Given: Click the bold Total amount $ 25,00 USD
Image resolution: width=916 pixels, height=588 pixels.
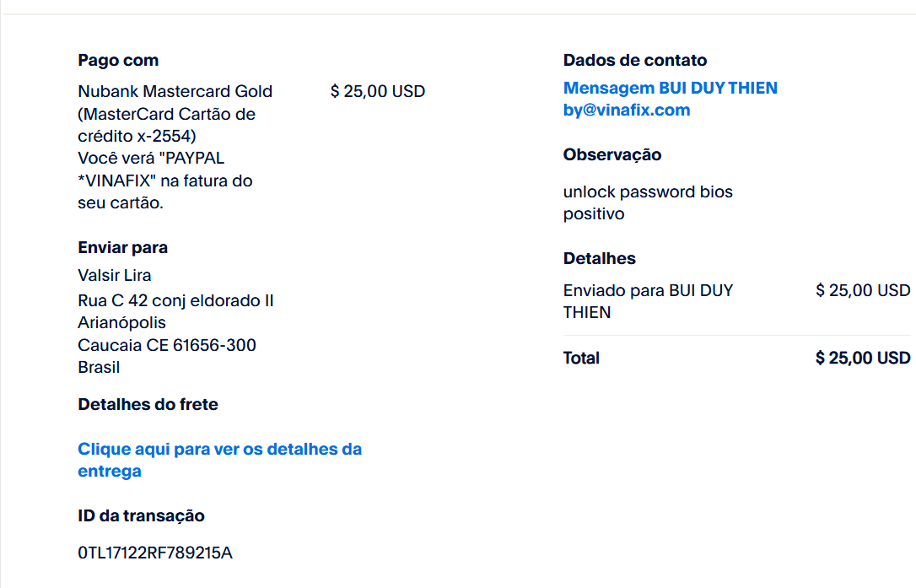Looking at the screenshot, I should [863, 358].
